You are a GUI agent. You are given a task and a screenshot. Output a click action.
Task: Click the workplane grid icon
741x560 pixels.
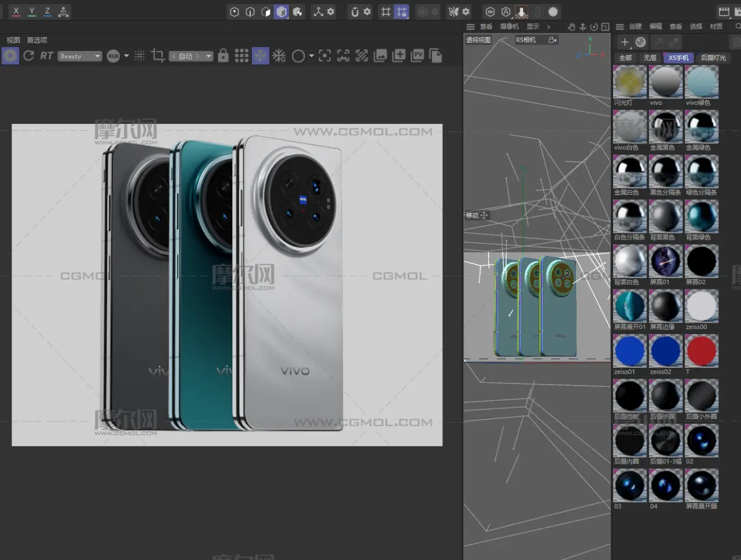[386, 12]
